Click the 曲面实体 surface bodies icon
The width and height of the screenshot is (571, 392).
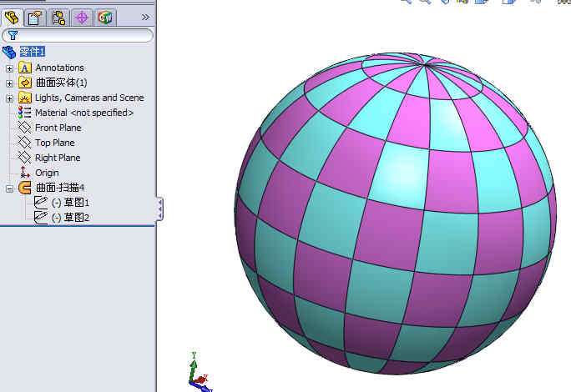pyautogui.click(x=25, y=83)
